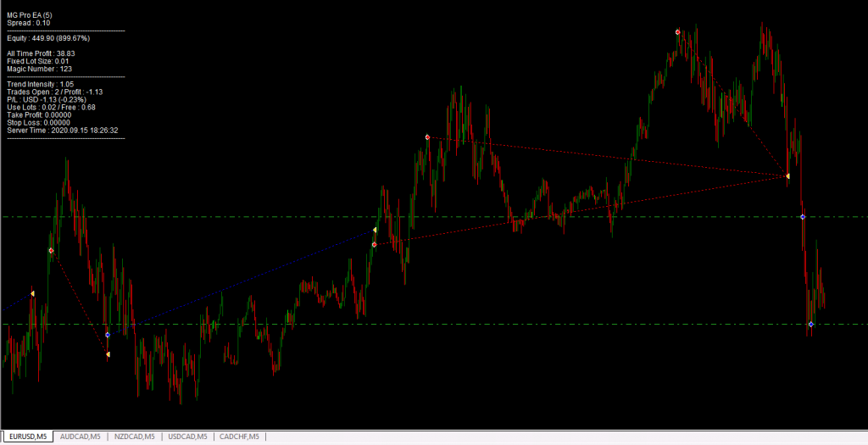The height and width of the screenshot is (445, 868).
Task: Select the lower green dash-dot horizontal line
Action: pyautogui.click(x=424, y=325)
